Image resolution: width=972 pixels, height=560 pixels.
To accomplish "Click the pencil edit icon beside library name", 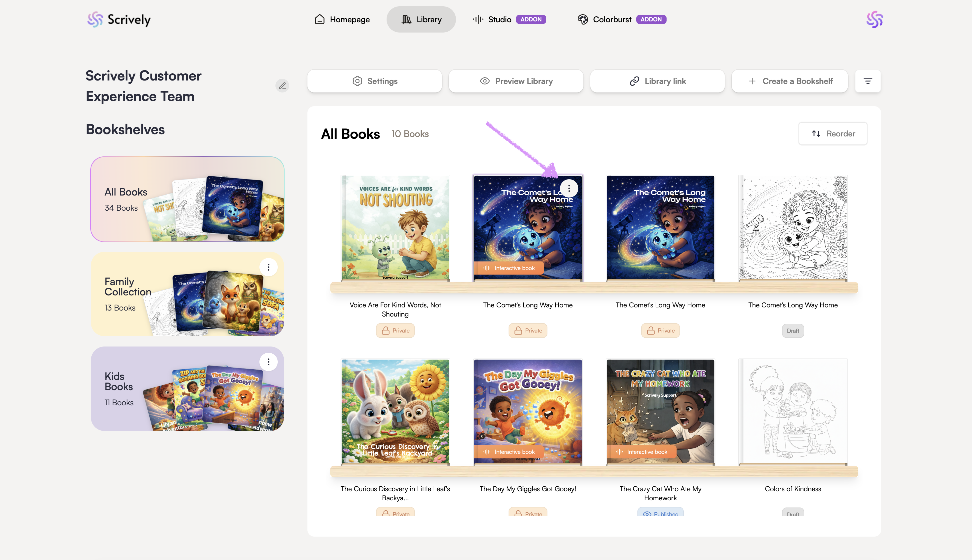I will pos(282,85).
